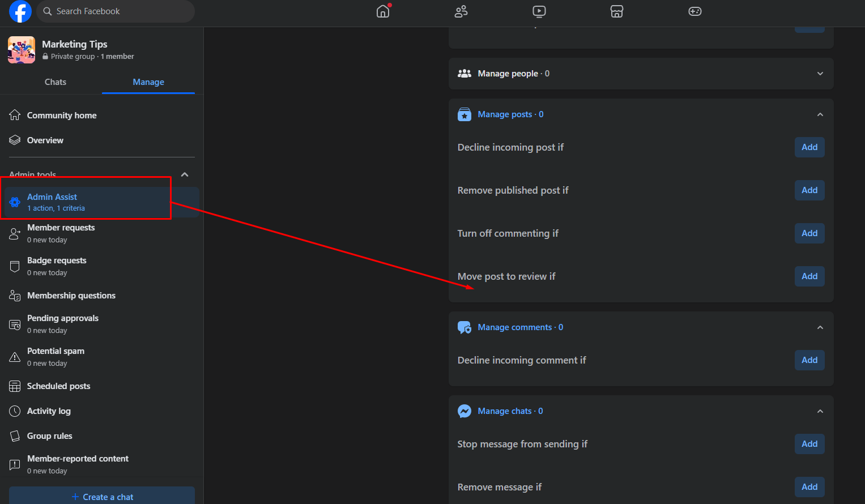The width and height of the screenshot is (865, 504).
Task: Click the Admin Assist gear icon
Action: 15,202
